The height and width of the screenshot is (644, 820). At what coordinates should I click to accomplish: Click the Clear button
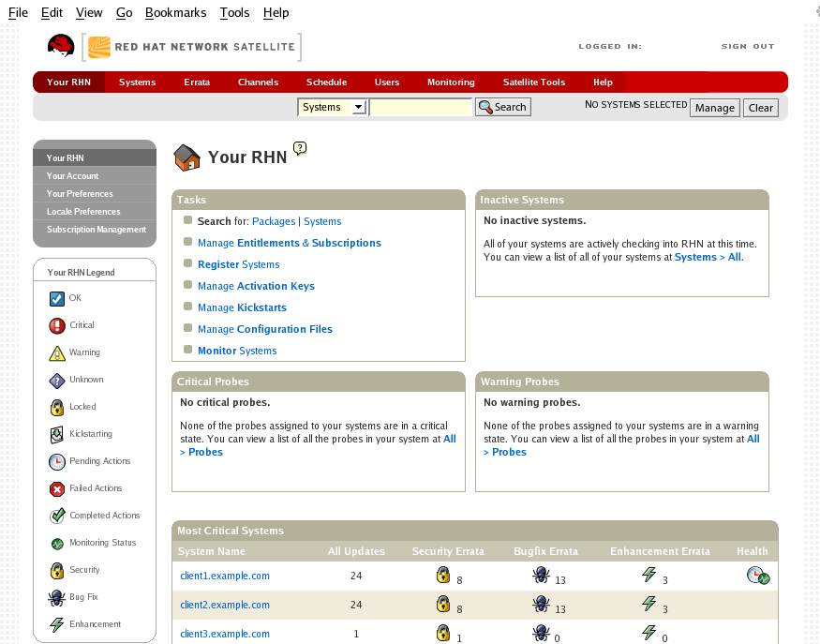point(760,108)
